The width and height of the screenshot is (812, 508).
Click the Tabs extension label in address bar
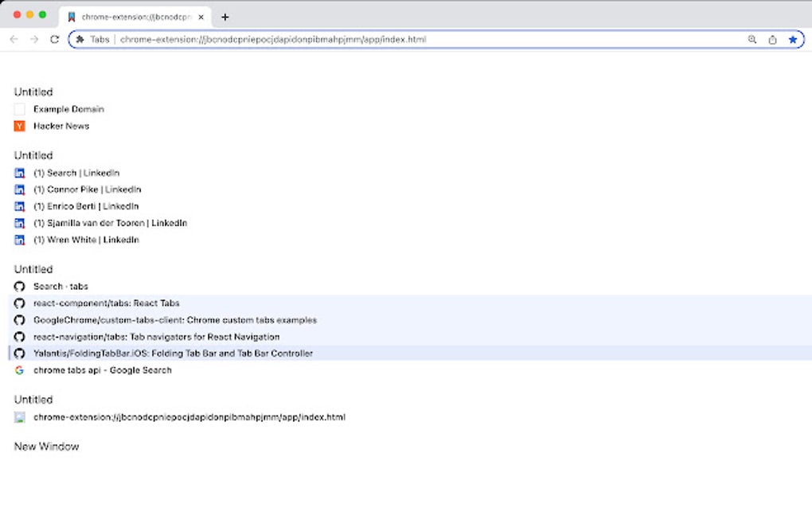click(x=100, y=39)
